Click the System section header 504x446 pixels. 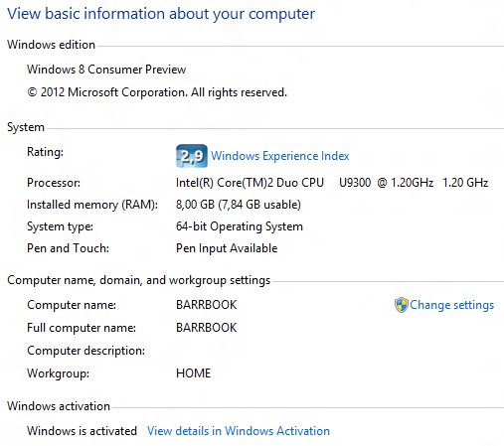coord(26,127)
